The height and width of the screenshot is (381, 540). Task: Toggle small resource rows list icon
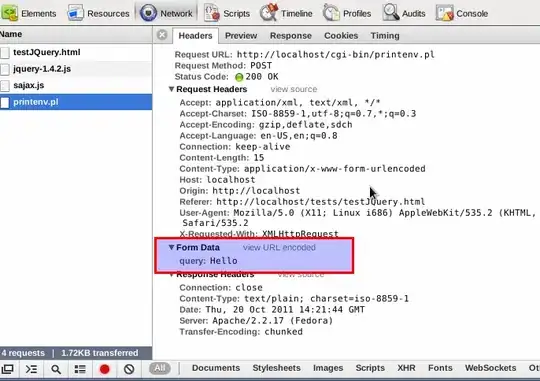pos(80,369)
